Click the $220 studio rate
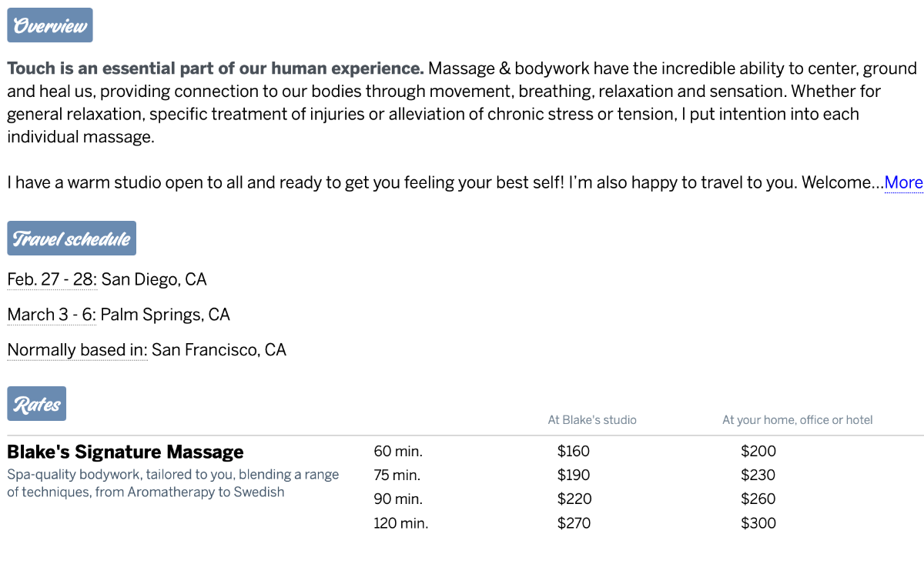924x564 pixels. coord(574,499)
